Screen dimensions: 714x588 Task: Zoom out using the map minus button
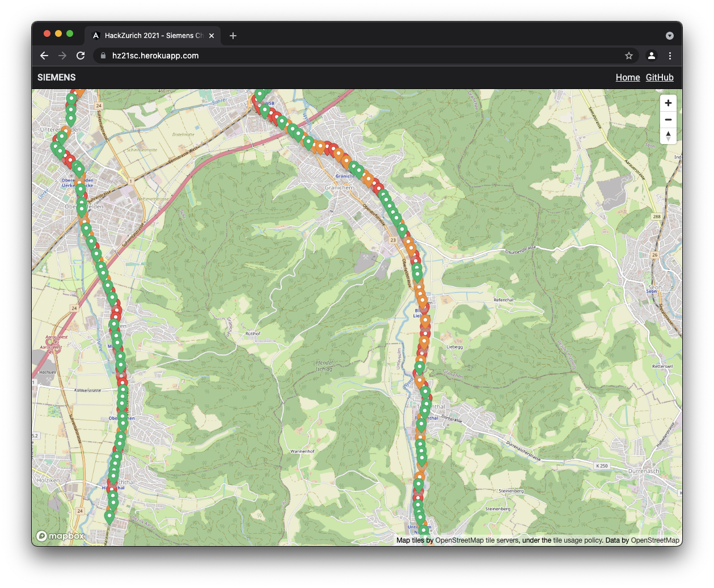click(x=668, y=120)
